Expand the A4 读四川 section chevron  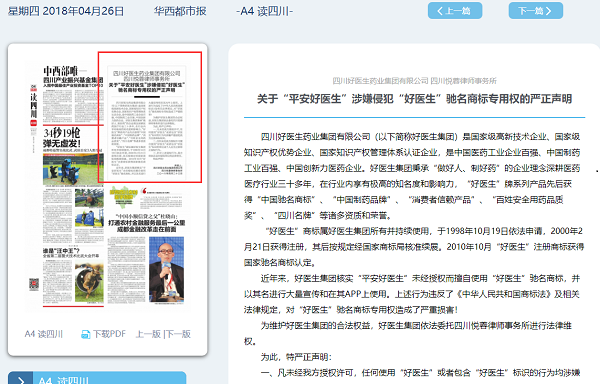tap(20, 379)
